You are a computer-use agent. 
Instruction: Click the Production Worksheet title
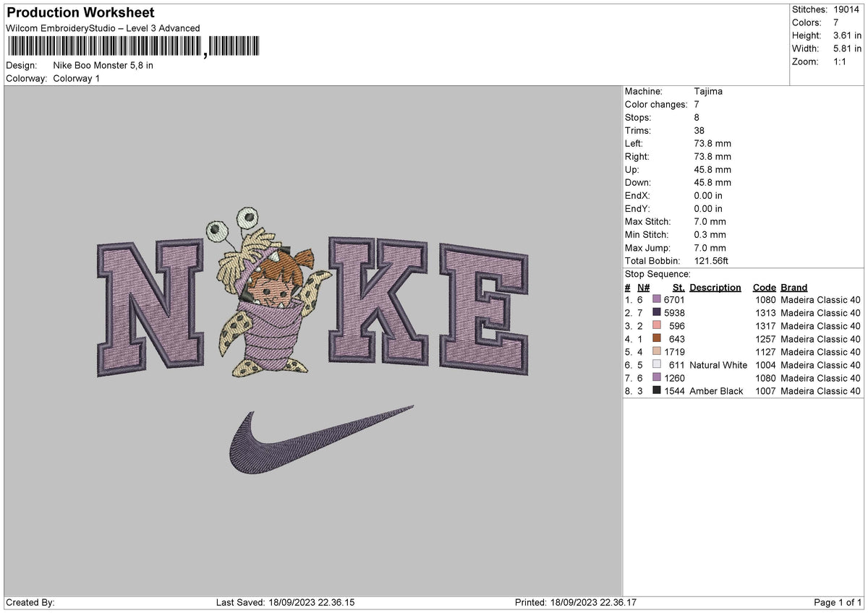(80, 12)
